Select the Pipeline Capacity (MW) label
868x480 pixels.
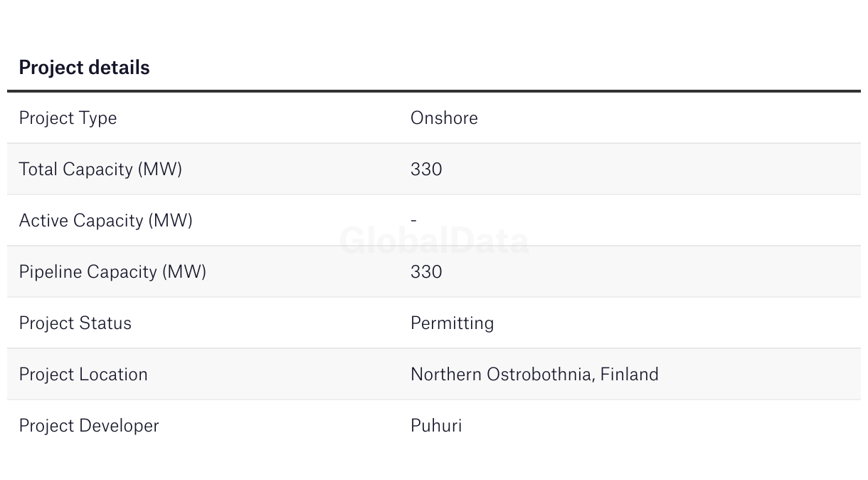pyautogui.click(x=112, y=272)
